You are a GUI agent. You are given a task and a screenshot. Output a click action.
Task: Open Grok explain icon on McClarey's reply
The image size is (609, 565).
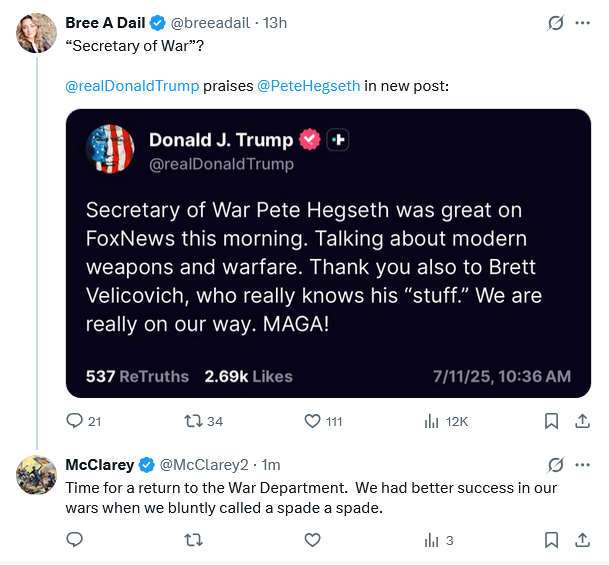tap(555, 465)
